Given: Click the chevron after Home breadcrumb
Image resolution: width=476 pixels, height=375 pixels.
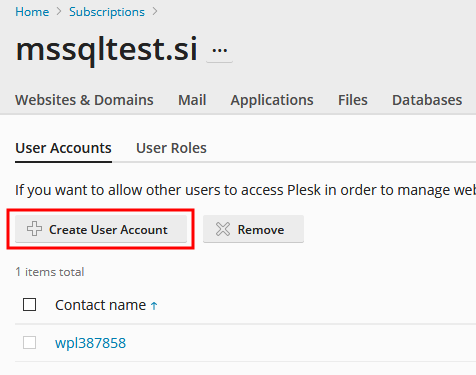Looking at the screenshot, I should pyautogui.click(x=59, y=12).
